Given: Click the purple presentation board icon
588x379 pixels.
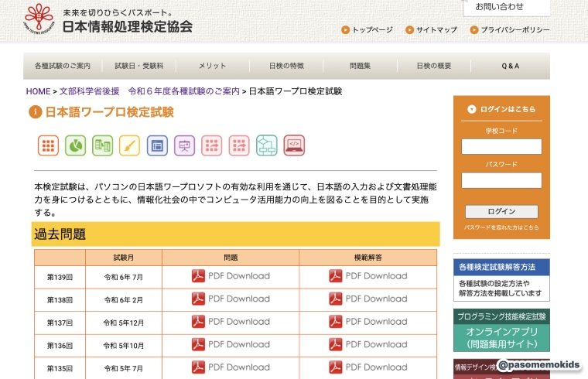Looking at the screenshot, I should pos(184,145).
